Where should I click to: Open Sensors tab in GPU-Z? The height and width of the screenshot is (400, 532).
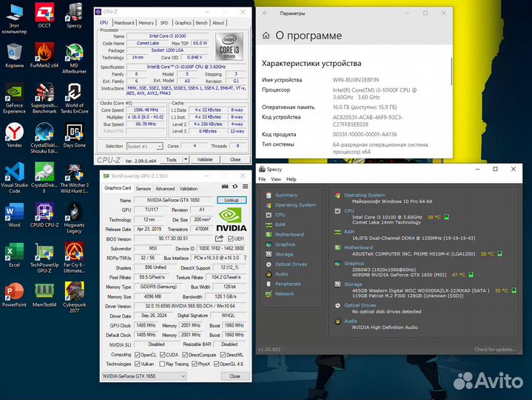pos(144,188)
